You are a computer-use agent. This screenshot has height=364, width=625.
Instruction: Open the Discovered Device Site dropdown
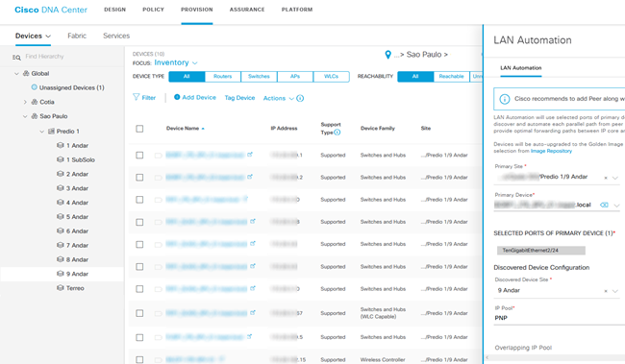click(x=615, y=291)
